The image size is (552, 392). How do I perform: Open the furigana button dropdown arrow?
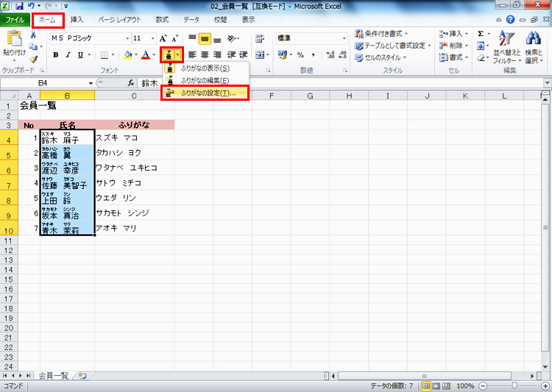[x=178, y=55]
